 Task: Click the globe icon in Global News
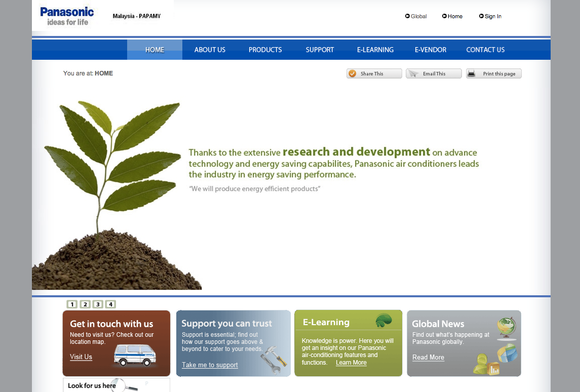(506, 328)
